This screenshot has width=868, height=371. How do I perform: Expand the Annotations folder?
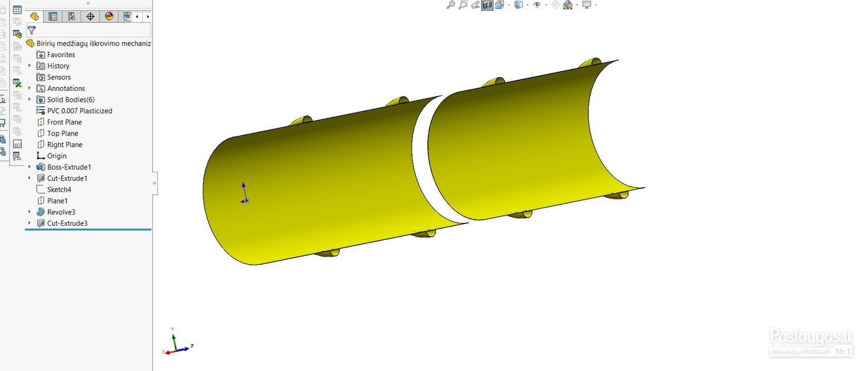point(29,88)
